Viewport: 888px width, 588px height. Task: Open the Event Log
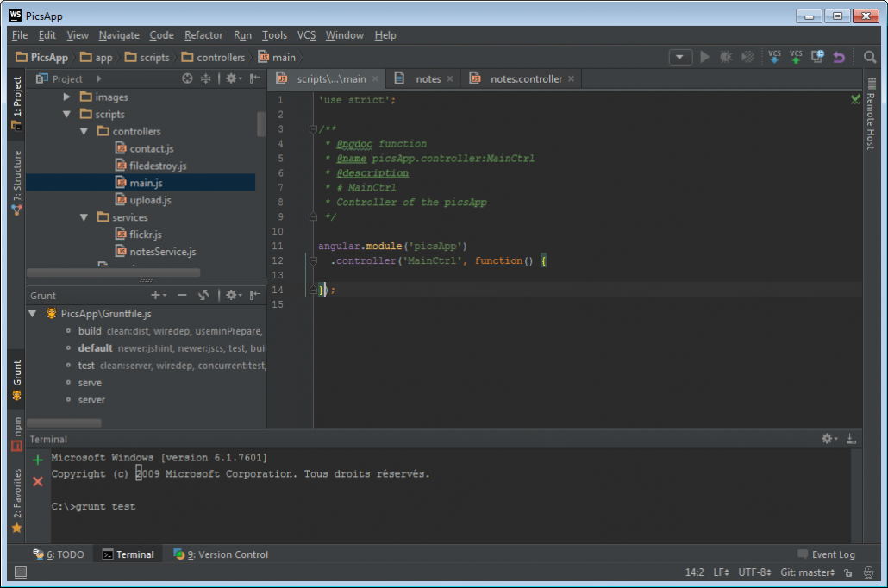[x=833, y=554]
